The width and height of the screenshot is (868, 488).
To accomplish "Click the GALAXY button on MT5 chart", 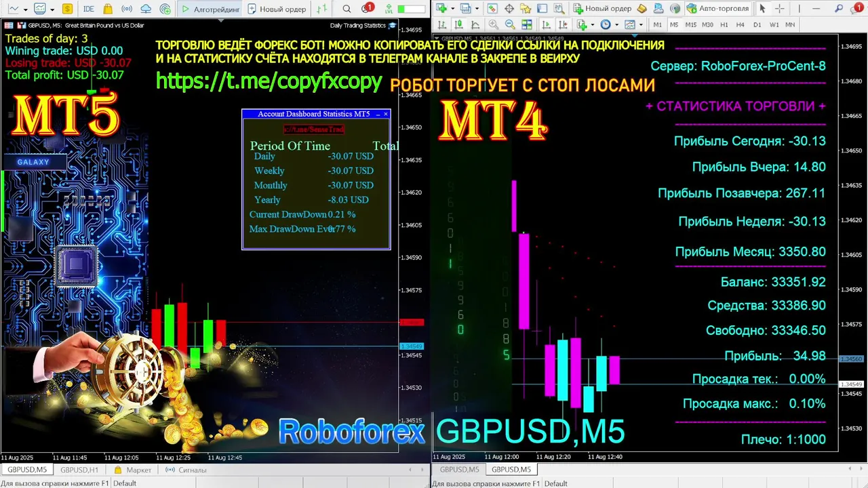I will 34,162.
